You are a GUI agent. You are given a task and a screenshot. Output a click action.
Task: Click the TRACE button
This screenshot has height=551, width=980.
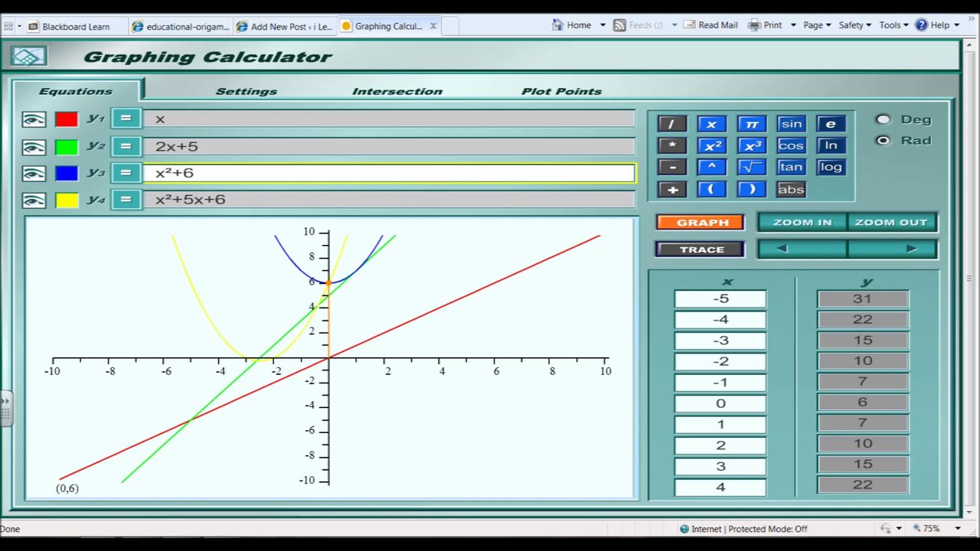pyautogui.click(x=700, y=249)
